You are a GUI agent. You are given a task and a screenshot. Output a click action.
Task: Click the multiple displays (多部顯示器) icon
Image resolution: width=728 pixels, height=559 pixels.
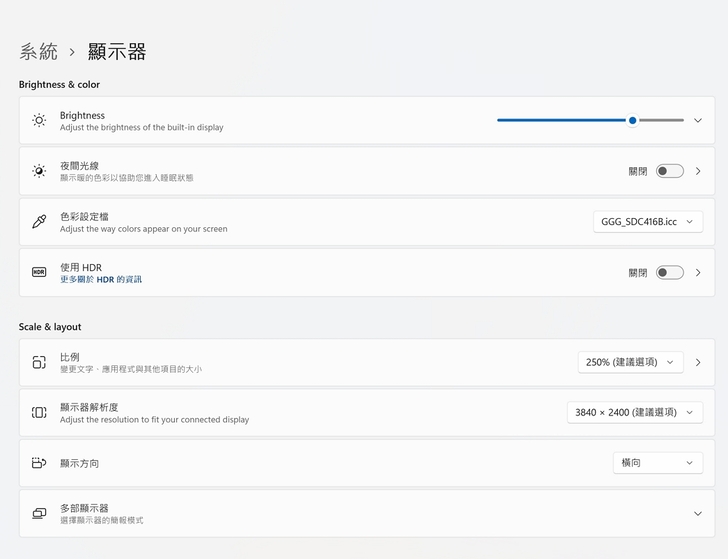tap(39, 513)
